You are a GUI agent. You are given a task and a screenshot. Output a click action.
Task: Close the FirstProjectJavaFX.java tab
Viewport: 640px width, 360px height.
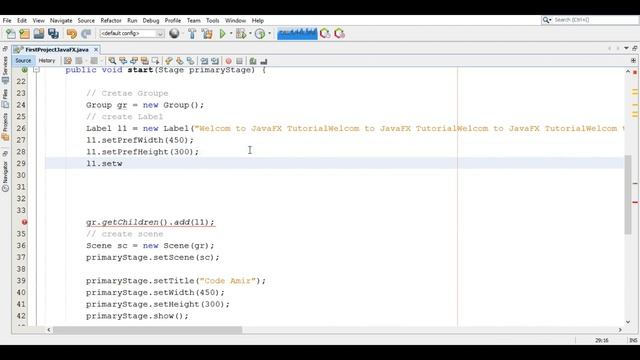(x=96, y=49)
